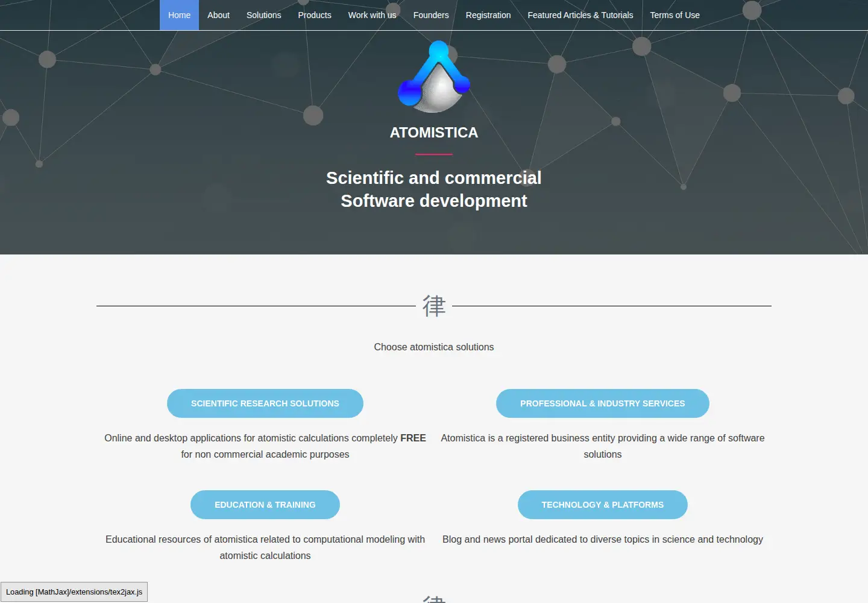This screenshot has height=603, width=868.
Task: Click the educational resources description text
Action: 265,548
